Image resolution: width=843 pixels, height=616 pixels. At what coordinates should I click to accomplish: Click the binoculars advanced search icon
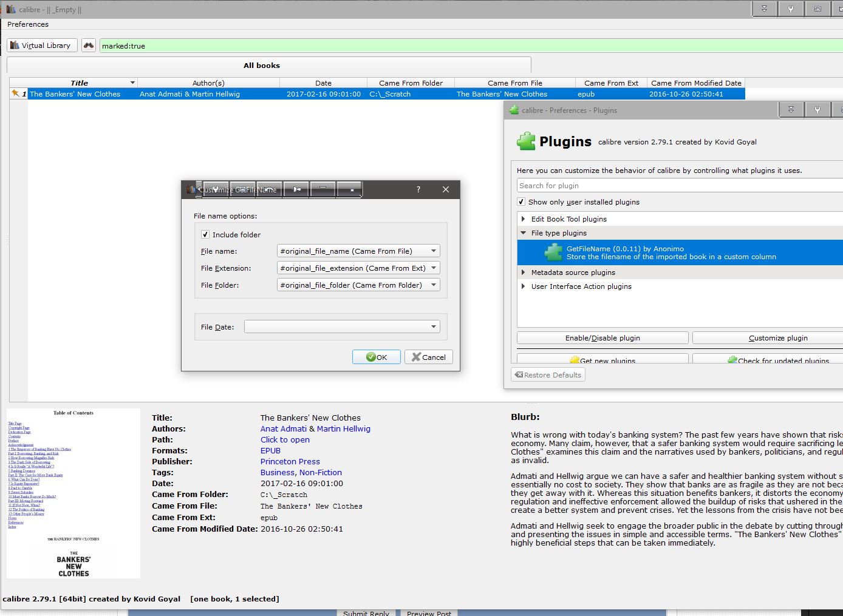pyautogui.click(x=89, y=46)
